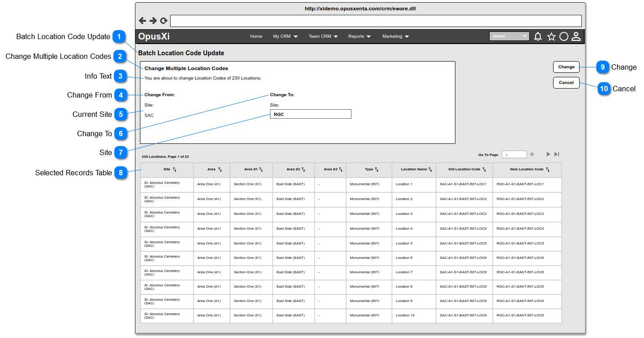Sort table by Site column
The image size is (644, 338).
tap(175, 169)
